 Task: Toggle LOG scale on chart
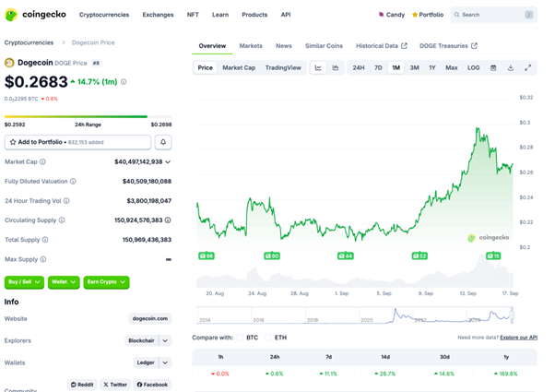click(473, 67)
